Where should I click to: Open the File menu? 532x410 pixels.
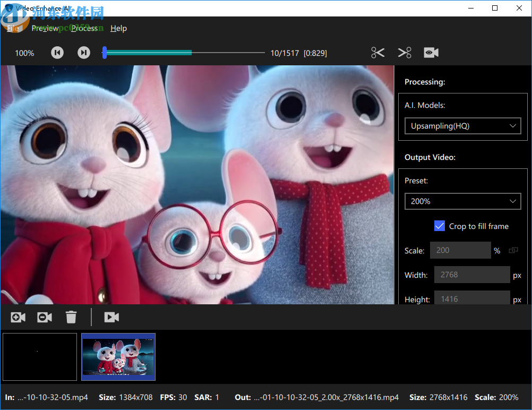pyautogui.click(x=13, y=28)
